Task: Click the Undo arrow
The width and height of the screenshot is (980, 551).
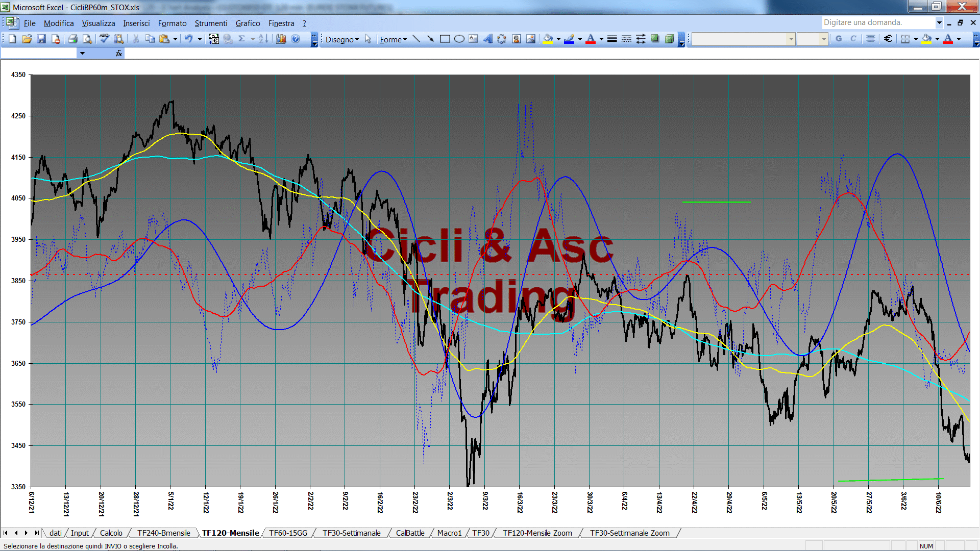Action: [189, 39]
